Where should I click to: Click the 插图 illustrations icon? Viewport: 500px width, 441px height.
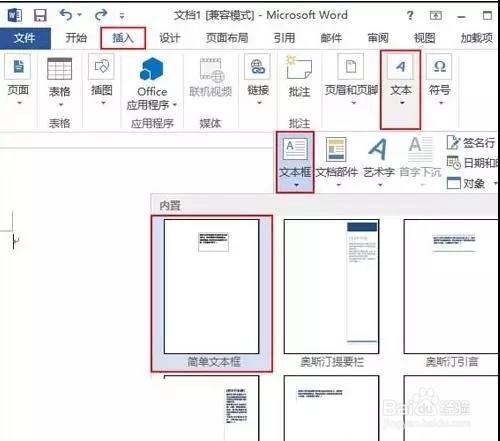(102, 67)
